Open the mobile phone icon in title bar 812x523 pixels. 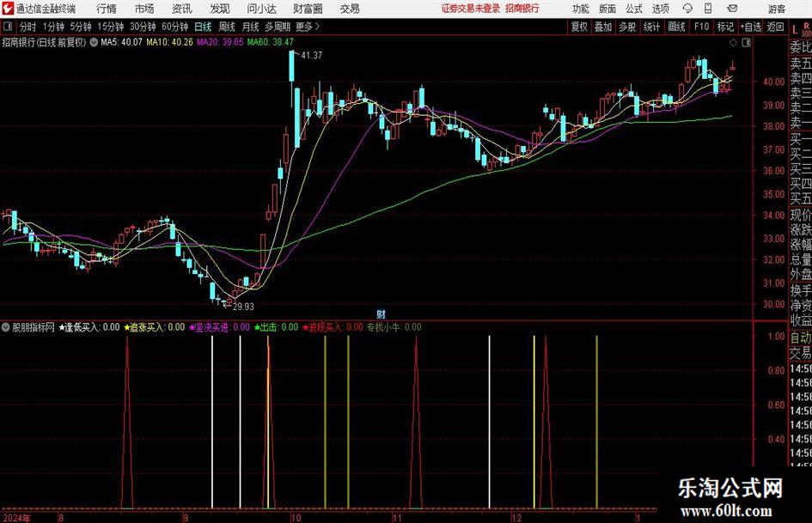(x=708, y=9)
